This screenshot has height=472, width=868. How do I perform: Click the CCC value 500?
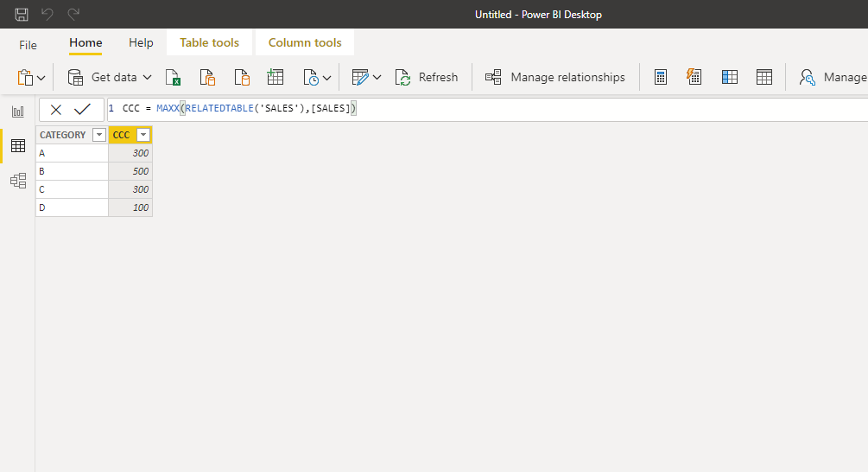point(130,171)
